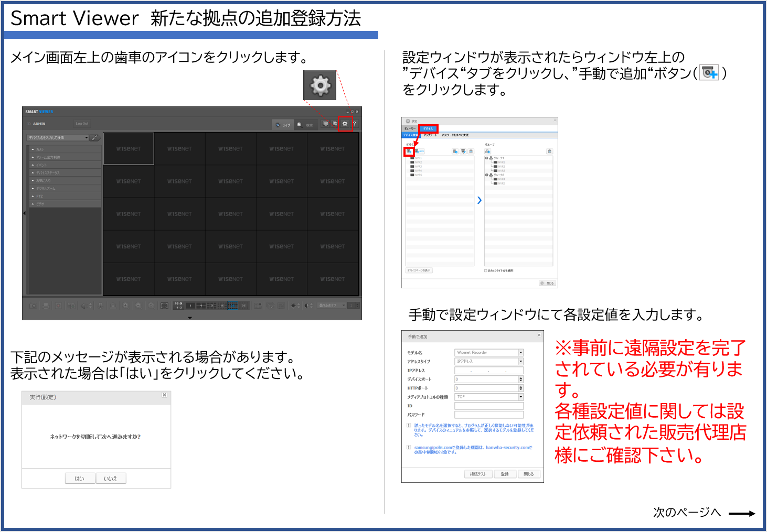Open the アップデート tab
This screenshot has width=767, height=532.
tap(430, 135)
